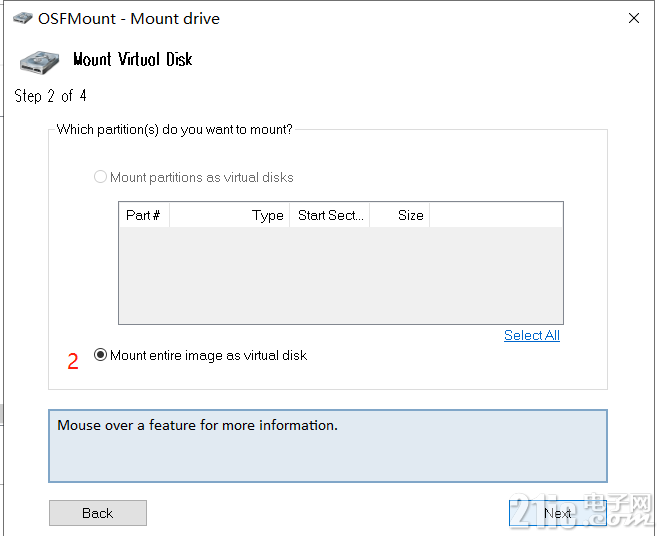Go Back to the previous step
This screenshot has width=663, height=536.
(98, 513)
